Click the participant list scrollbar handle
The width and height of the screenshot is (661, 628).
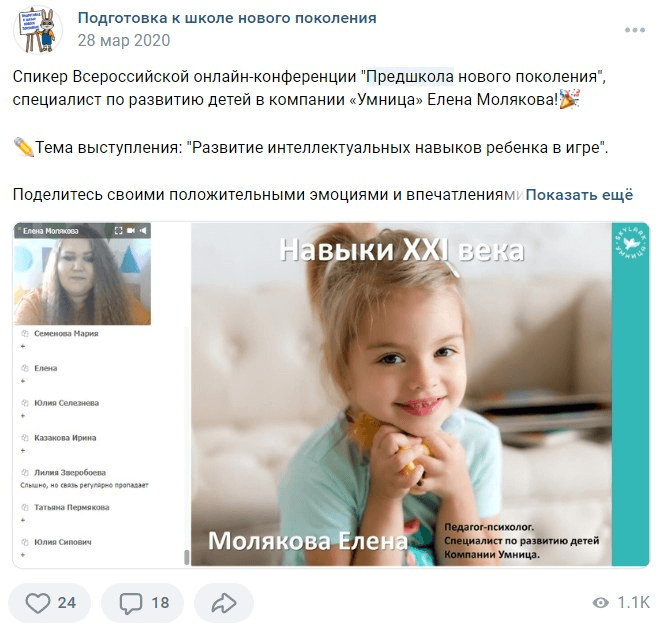(187, 557)
